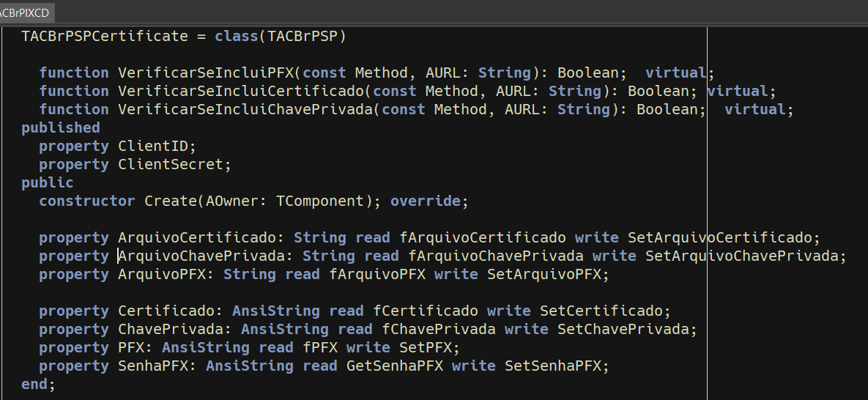Click the fArquivoChavePrivada field reference

pos(495,256)
